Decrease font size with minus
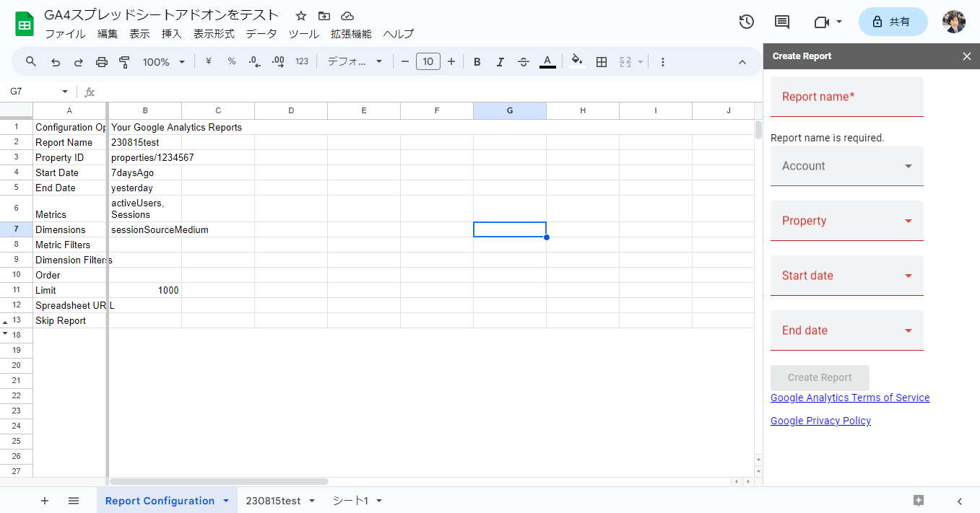This screenshot has height=513, width=980. click(x=405, y=62)
